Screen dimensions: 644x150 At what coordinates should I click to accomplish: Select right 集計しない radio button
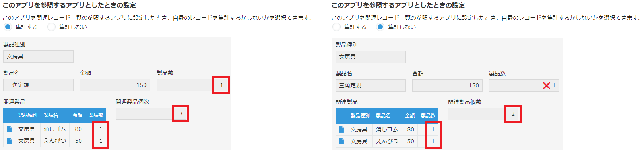pyautogui.click(x=380, y=27)
